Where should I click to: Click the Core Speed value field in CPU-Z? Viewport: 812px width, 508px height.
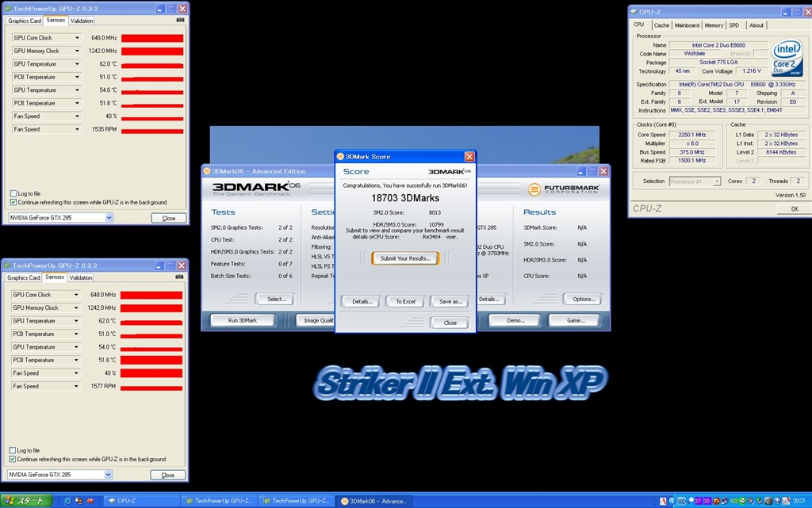coord(692,135)
